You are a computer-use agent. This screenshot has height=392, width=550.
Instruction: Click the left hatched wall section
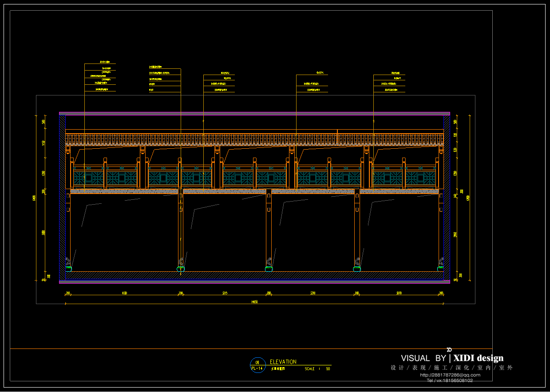click(x=63, y=195)
